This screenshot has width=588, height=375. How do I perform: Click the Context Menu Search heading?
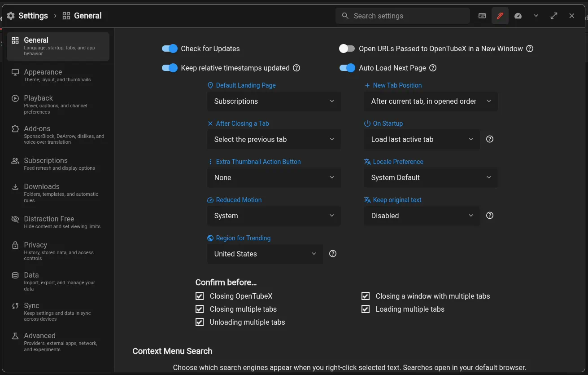pyautogui.click(x=172, y=351)
